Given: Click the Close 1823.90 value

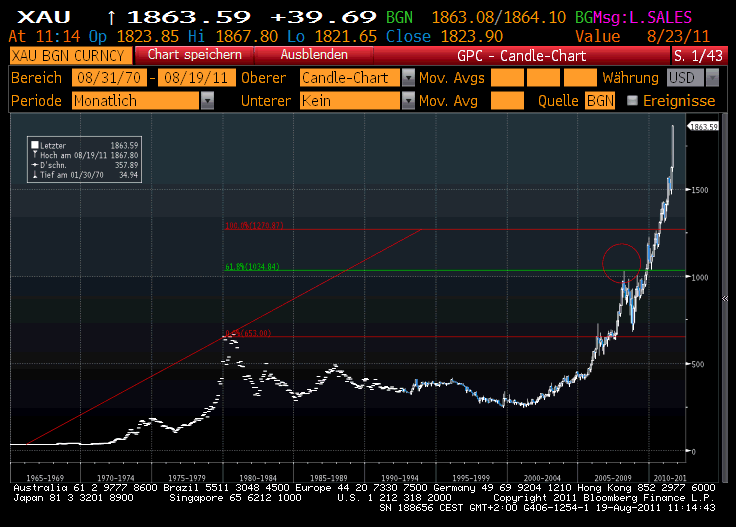Looking at the screenshot, I should 444,37.
